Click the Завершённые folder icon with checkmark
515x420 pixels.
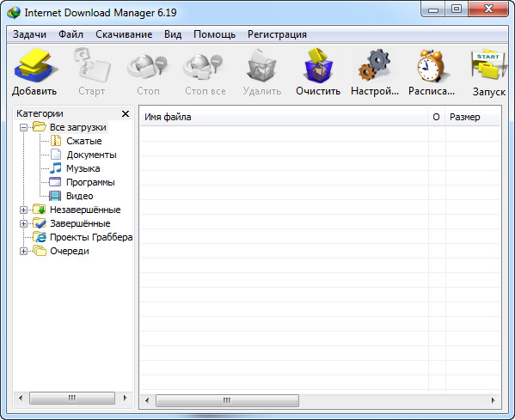coord(40,223)
